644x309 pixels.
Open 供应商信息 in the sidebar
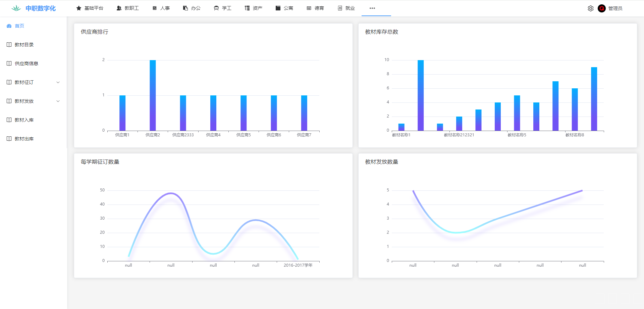(x=26, y=63)
